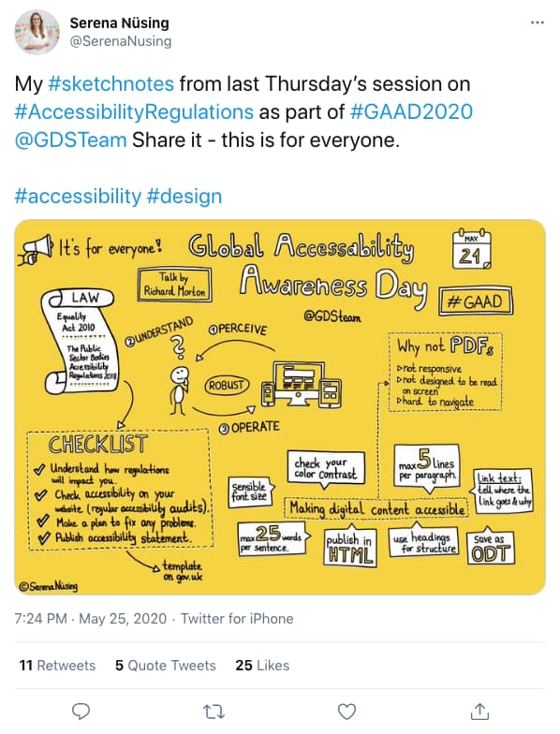
Task: Open the #design hashtag
Action: click(x=184, y=197)
